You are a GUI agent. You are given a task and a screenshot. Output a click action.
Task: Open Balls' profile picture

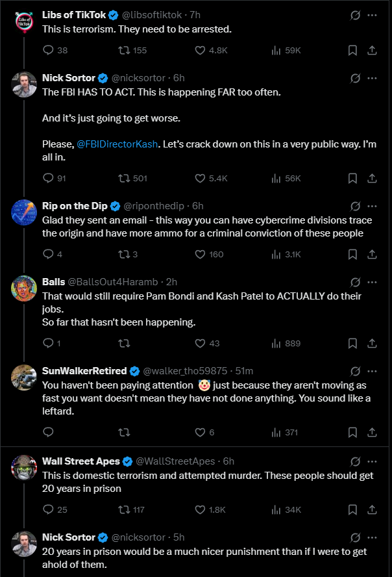(24, 288)
